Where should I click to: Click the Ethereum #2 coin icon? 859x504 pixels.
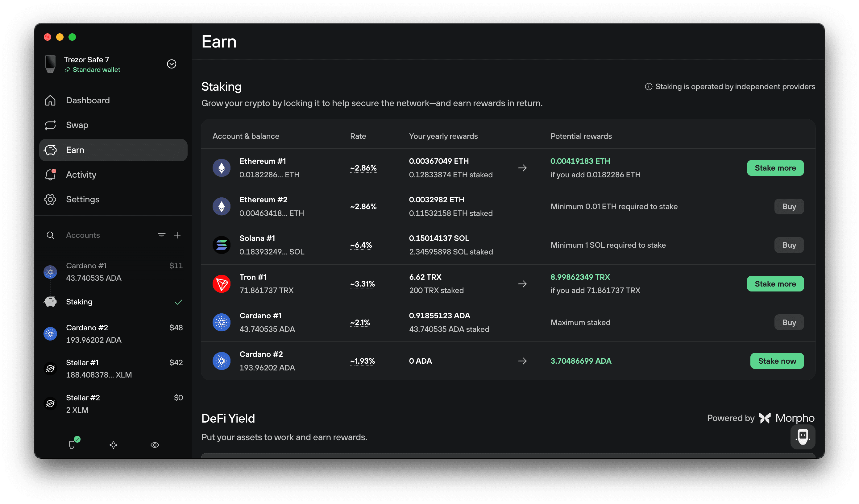pyautogui.click(x=222, y=207)
